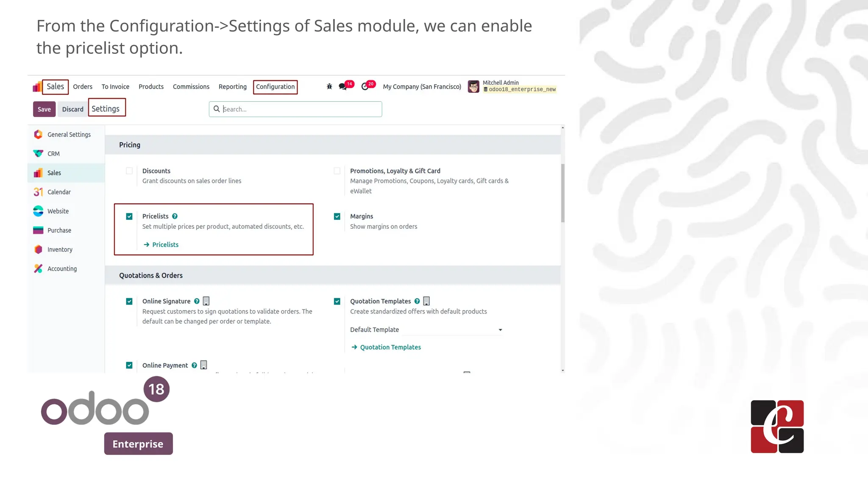Uncheck the Pricelists checkbox
This screenshot has height=488, width=868.
point(129,216)
